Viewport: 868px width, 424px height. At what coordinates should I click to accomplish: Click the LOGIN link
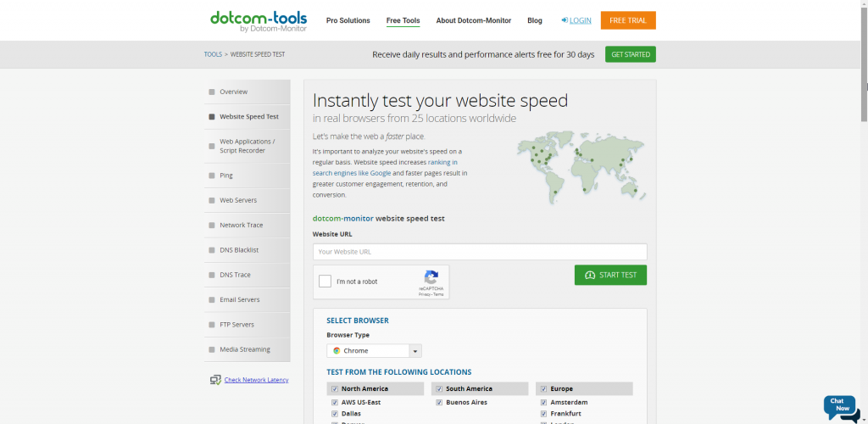click(580, 20)
